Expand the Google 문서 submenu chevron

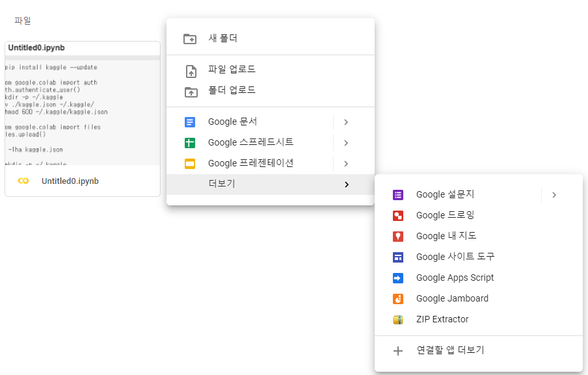click(x=346, y=122)
